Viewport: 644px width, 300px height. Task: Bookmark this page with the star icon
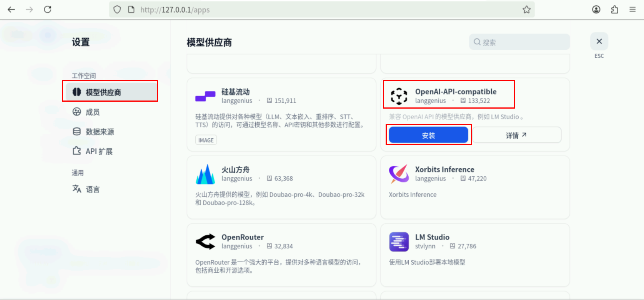pyautogui.click(x=526, y=10)
